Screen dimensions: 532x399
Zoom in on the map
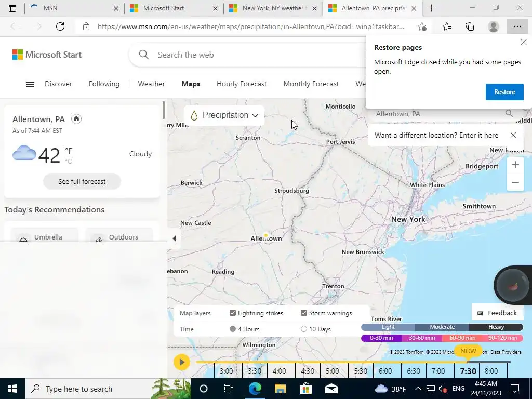515,165
